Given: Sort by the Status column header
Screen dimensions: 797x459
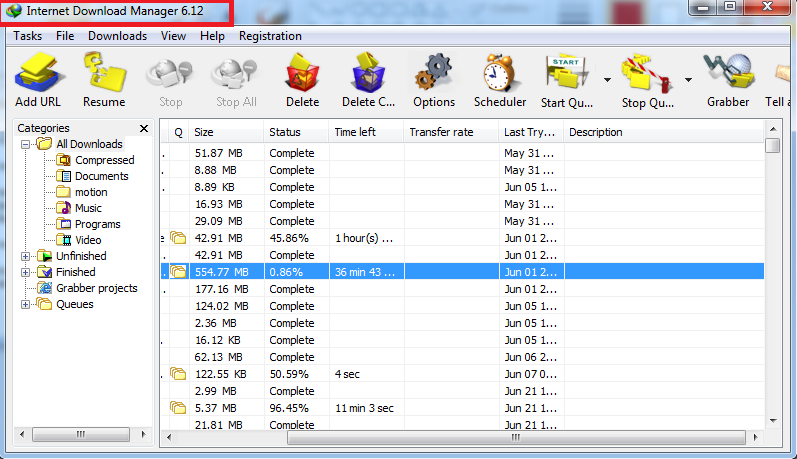Looking at the screenshot, I should 296,132.
